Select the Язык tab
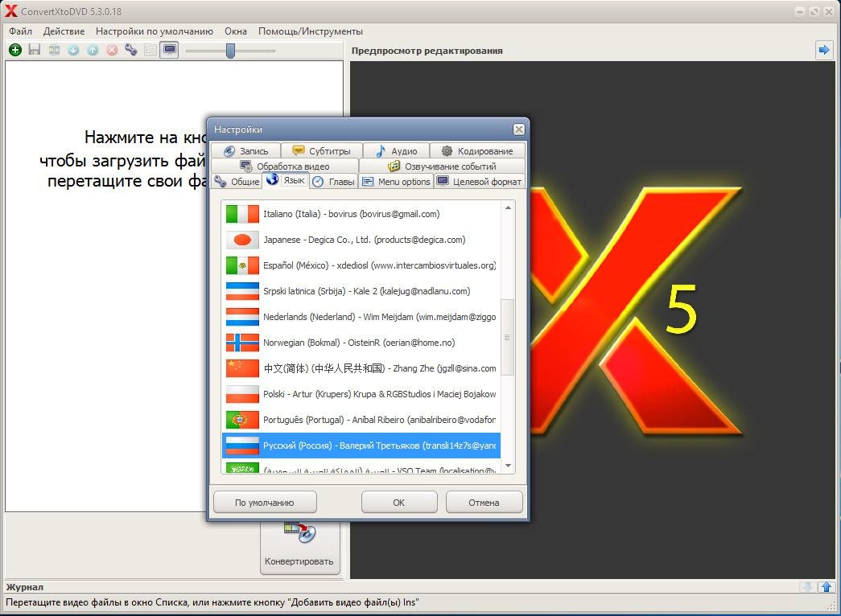Screen dimensions: 841x616 286,179
